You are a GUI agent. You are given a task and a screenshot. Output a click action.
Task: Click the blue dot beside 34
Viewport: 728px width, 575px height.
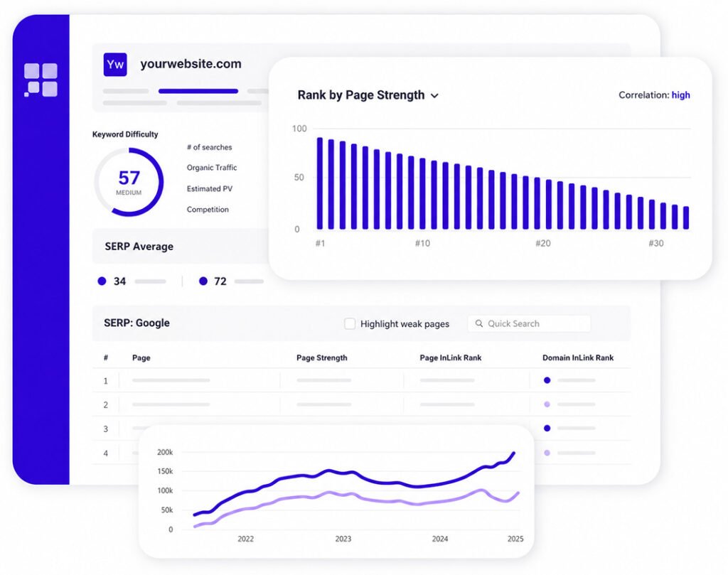pos(102,281)
